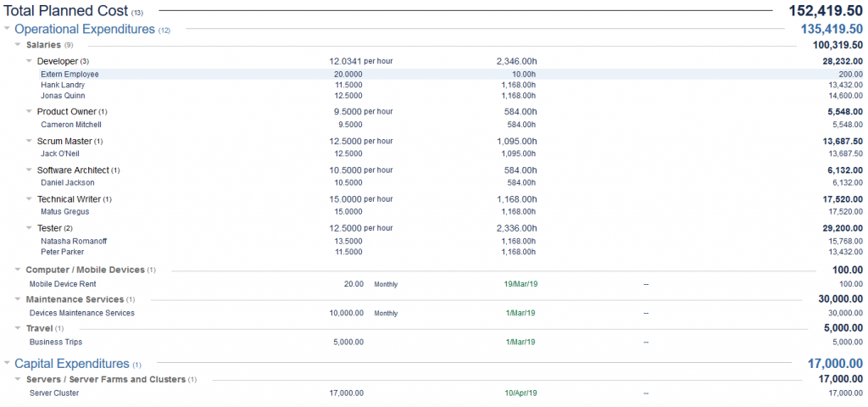
Task: Collapse the Travel category
Action: (x=18, y=327)
